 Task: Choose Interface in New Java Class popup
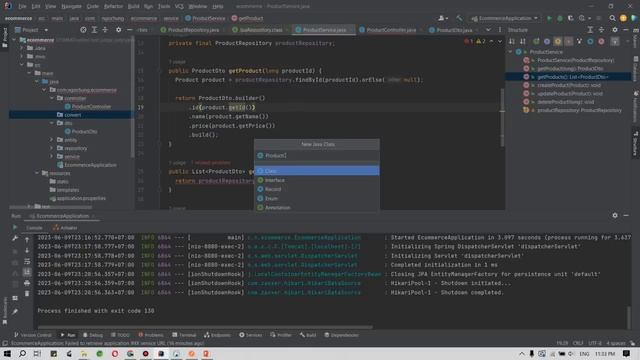coord(317,180)
